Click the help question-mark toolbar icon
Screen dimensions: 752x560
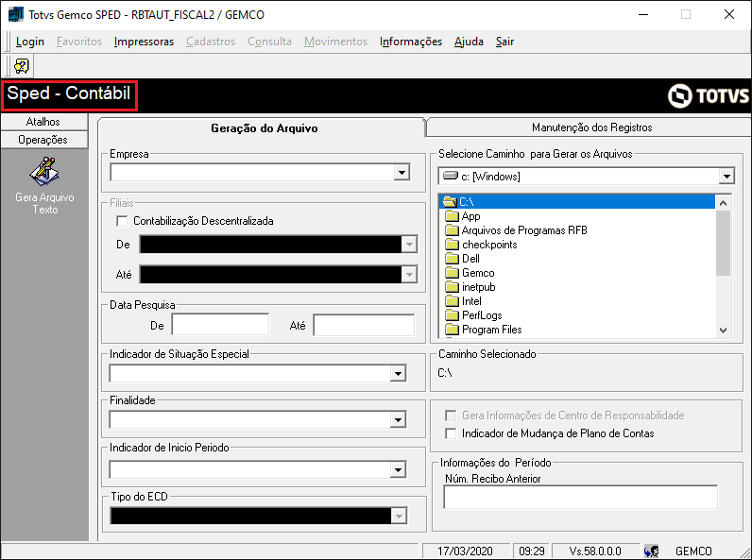point(22,66)
